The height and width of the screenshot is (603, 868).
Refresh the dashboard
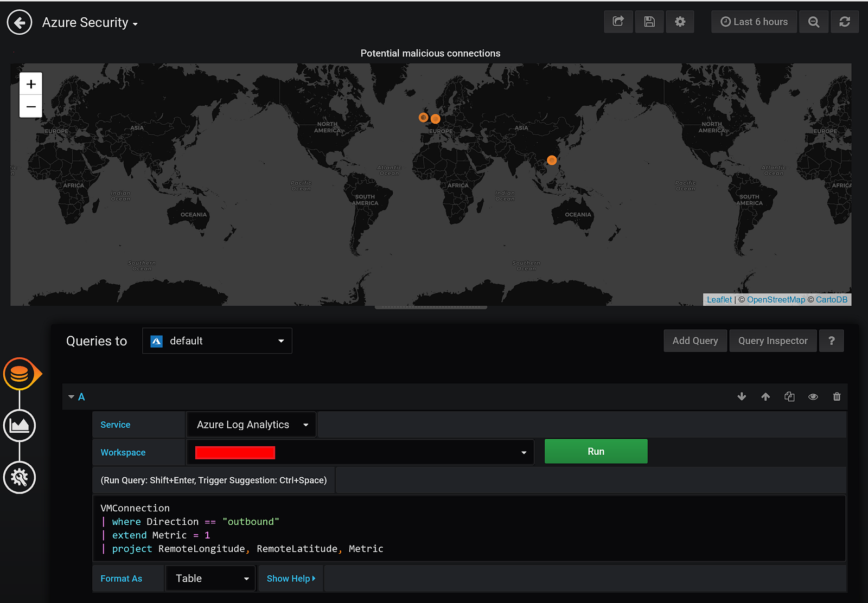pos(844,22)
